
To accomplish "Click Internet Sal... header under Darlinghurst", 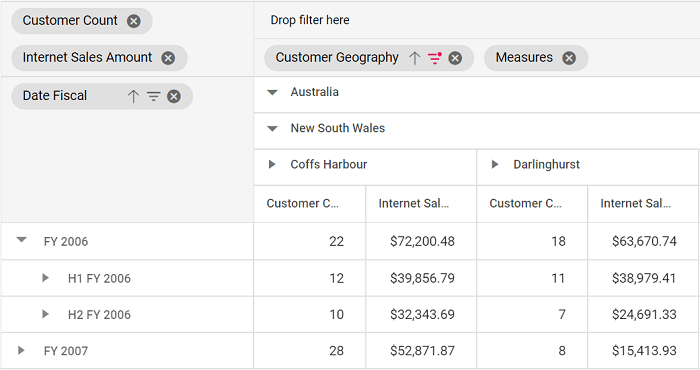I will [643, 204].
